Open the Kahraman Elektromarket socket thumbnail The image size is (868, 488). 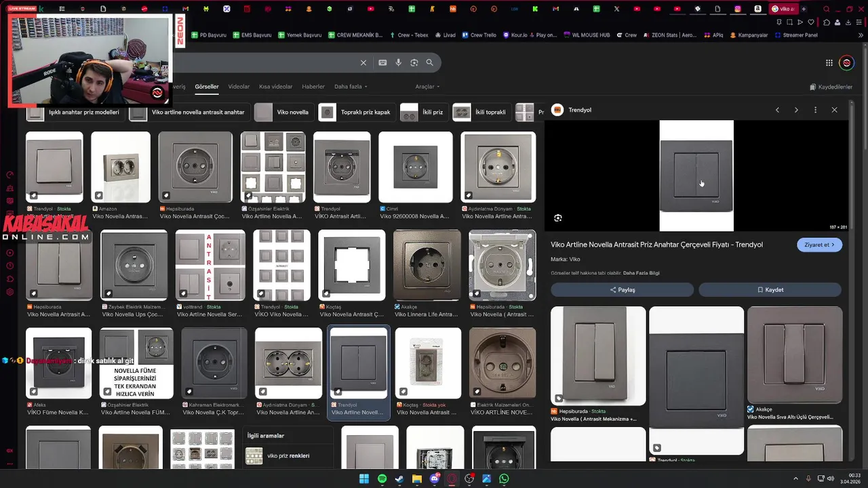pyautogui.click(x=214, y=363)
